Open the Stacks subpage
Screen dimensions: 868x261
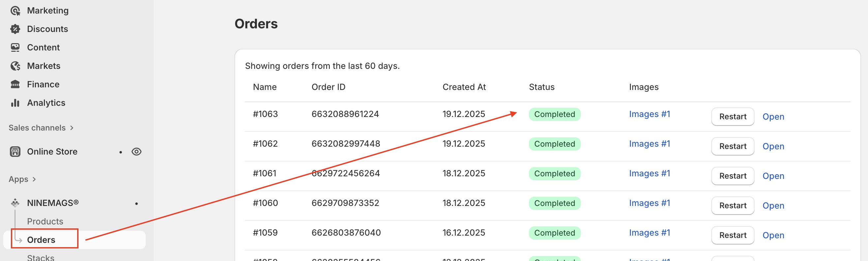pyautogui.click(x=41, y=258)
